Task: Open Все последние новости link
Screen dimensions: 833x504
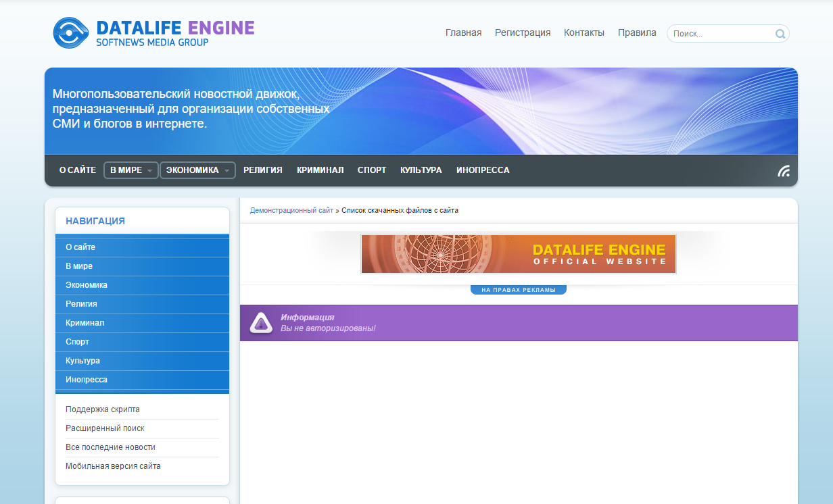Action: (x=110, y=447)
